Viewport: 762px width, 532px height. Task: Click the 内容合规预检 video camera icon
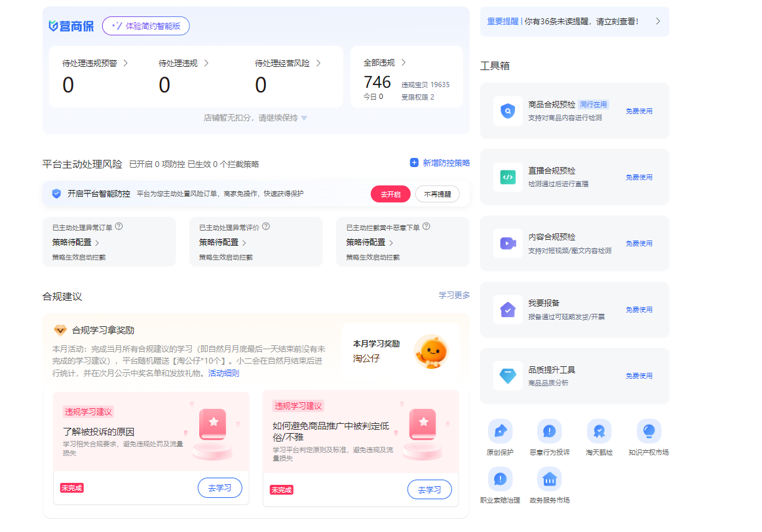click(x=508, y=243)
